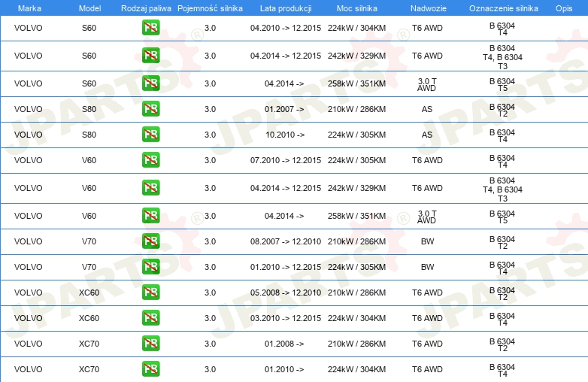Select production dates 04.2010 -> 12.2015
Viewport: 588px width, 382px height.
(286, 28)
